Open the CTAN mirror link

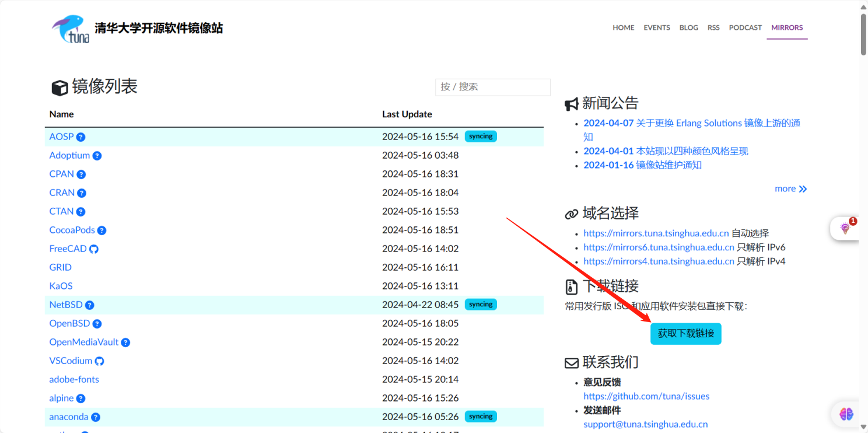coord(61,211)
